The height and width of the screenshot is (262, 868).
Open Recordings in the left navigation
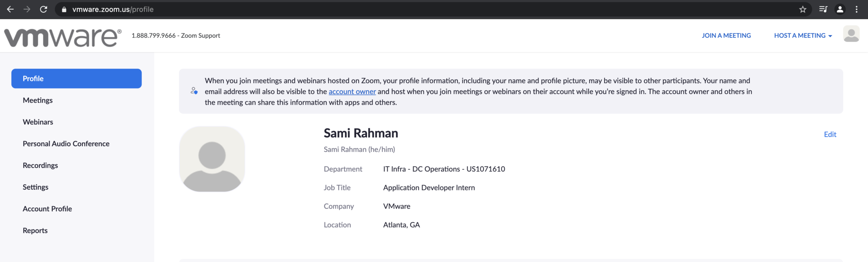pyautogui.click(x=40, y=165)
